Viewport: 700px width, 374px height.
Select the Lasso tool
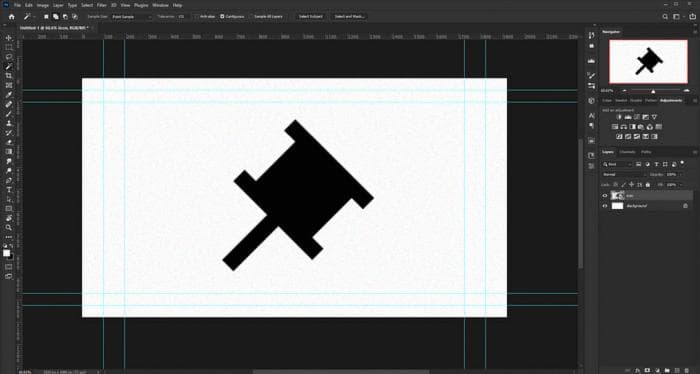[8, 57]
